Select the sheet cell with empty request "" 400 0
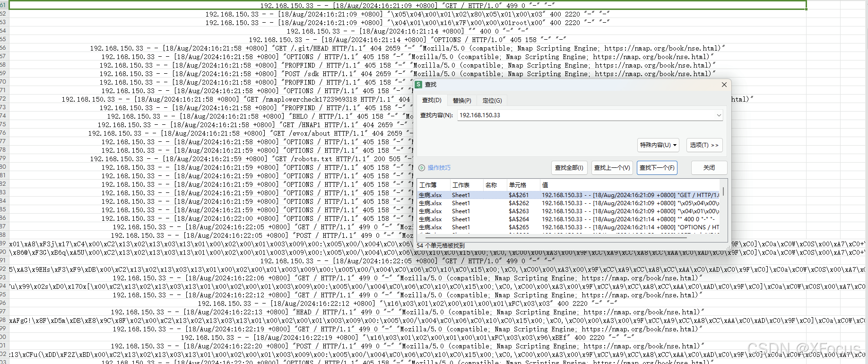 408,31
